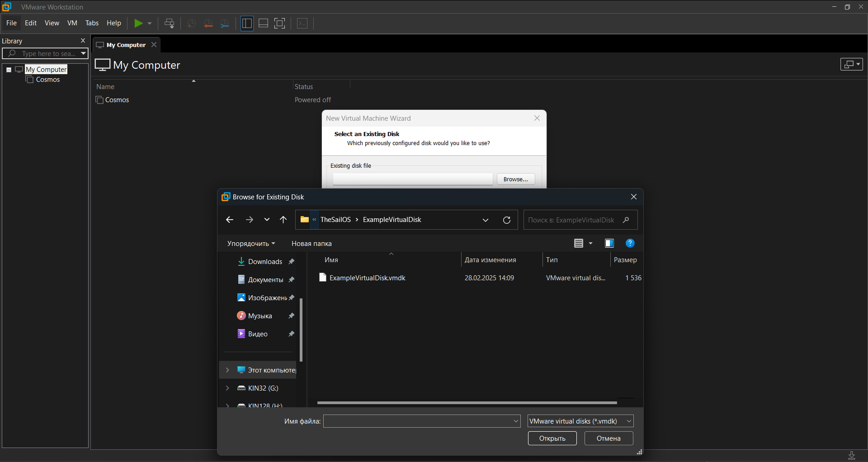Click TheSailOS in the address path
The height and width of the screenshot is (462, 868).
point(335,220)
